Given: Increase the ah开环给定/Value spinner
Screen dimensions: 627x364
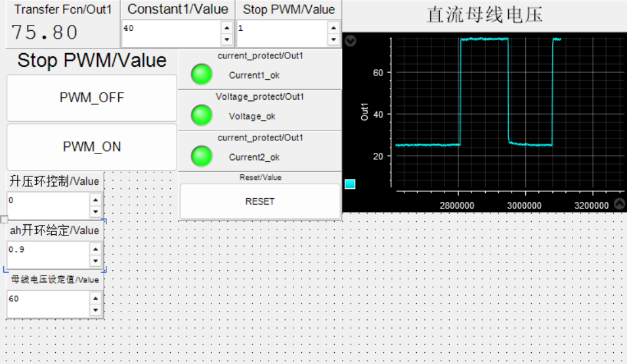Looking at the screenshot, I should [96, 249].
